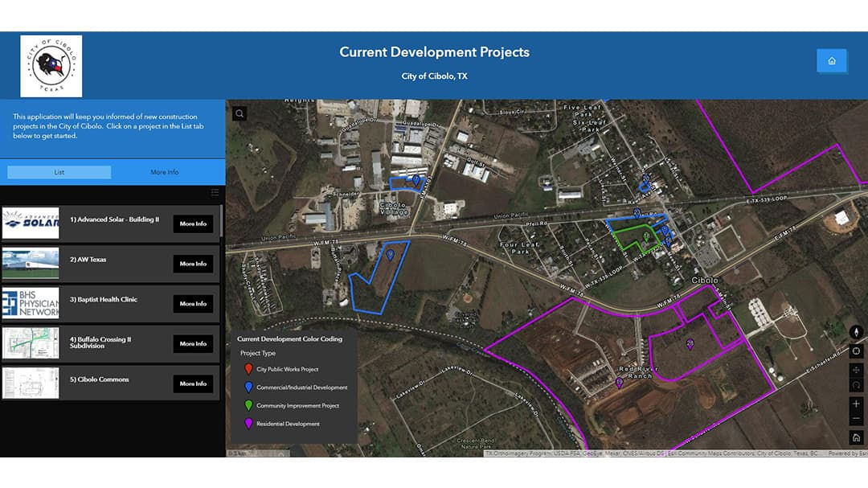Viewport: 868px width, 488px height.
Task: Click numbered pin 19 near Red River Ranch
Action: tap(619, 382)
